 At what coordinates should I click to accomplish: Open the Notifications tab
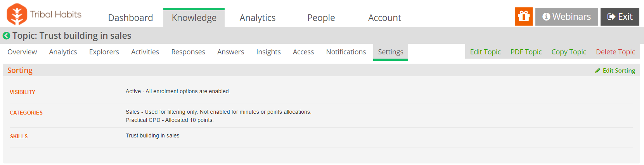coord(346,52)
